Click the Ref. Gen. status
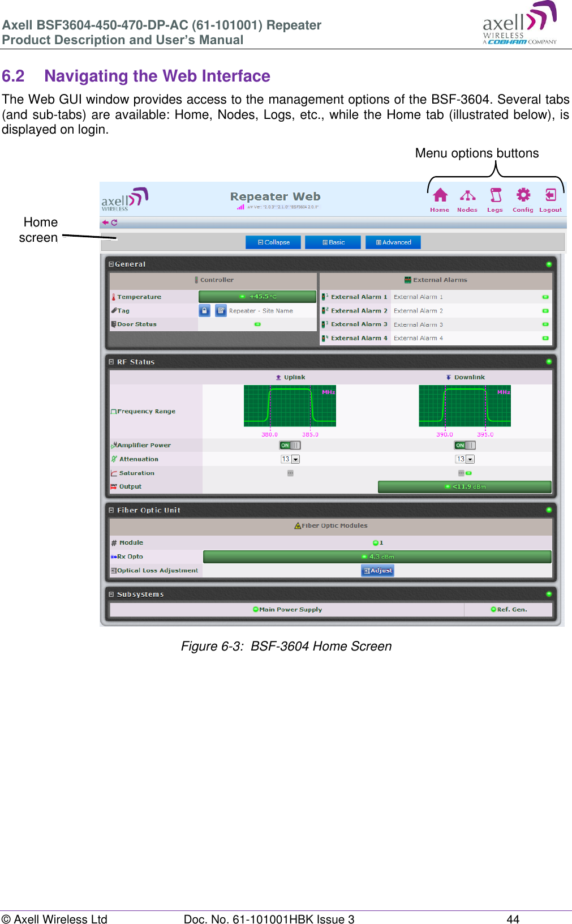The image size is (572, 924). coord(509,610)
